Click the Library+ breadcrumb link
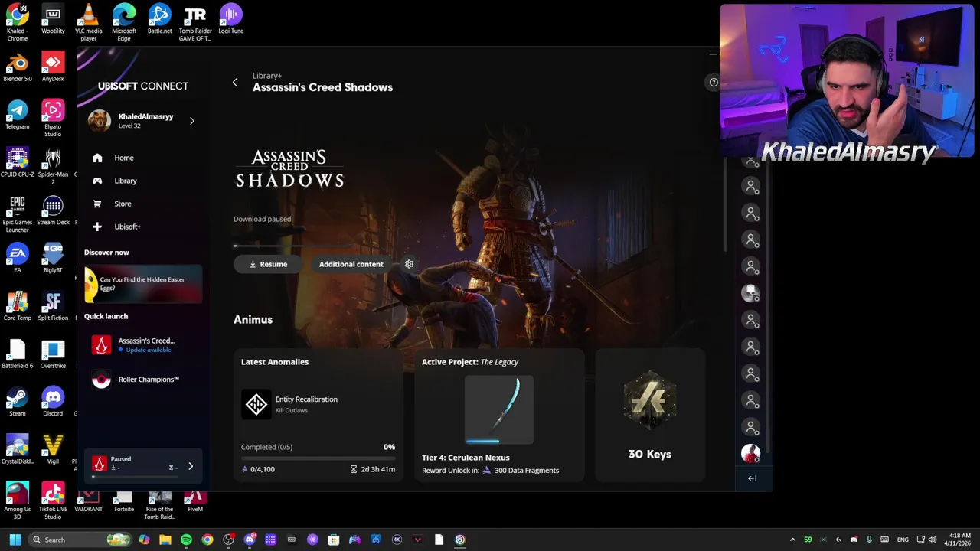Screen dimensions: 980x551 click(267, 76)
